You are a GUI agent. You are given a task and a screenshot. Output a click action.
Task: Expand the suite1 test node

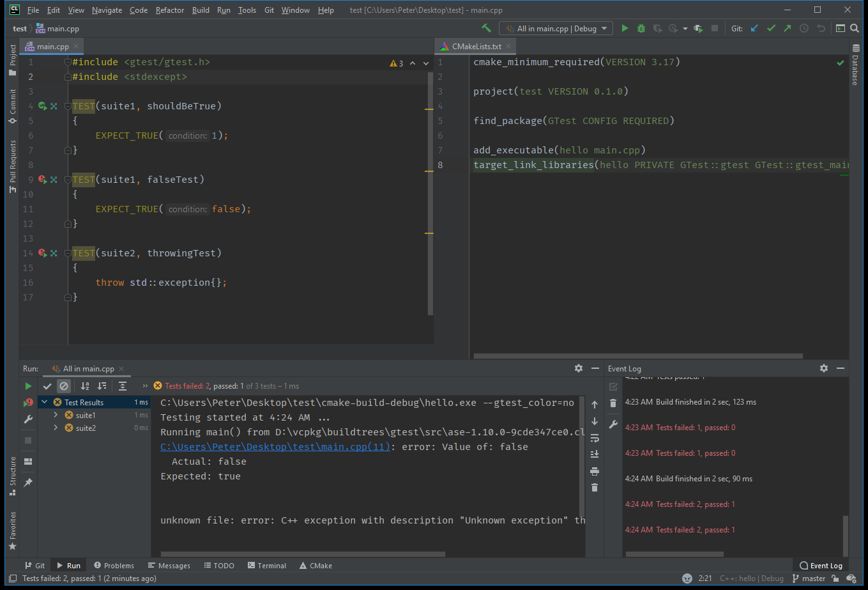tap(56, 415)
